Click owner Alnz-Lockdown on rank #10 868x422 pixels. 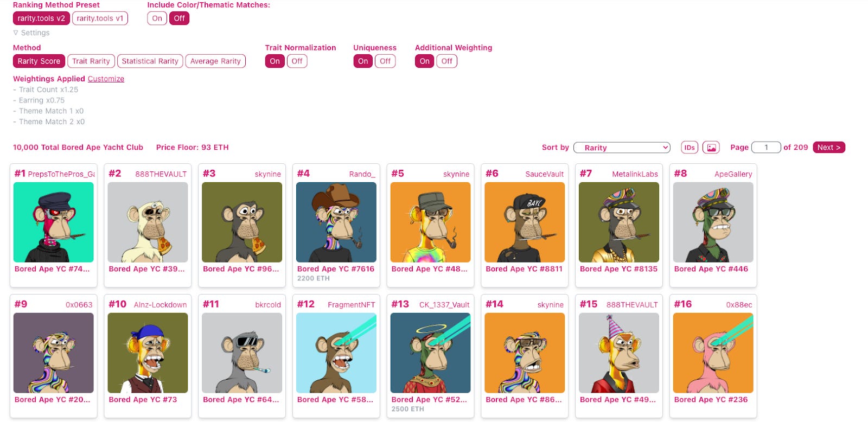(x=161, y=305)
